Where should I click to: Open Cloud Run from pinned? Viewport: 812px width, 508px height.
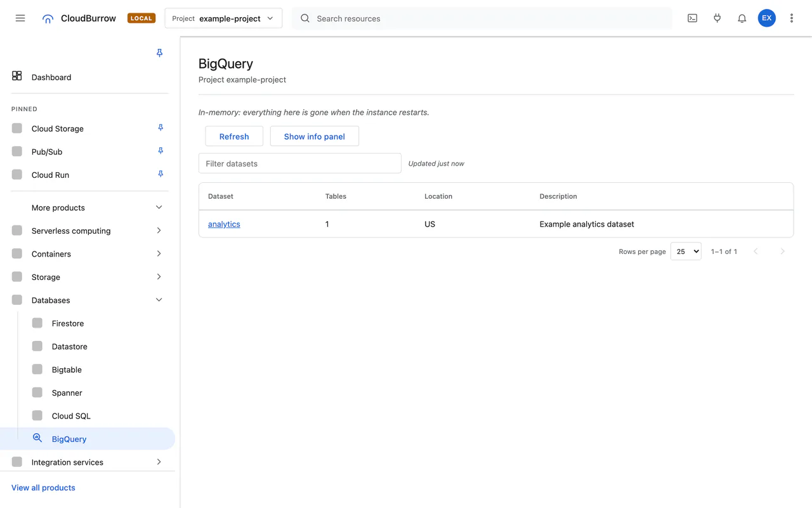[x=50, y=175]
